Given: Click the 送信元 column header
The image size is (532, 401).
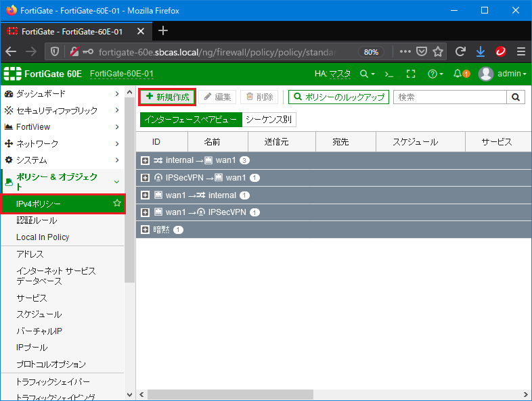Looking at the screenshot, I should 282,142.
